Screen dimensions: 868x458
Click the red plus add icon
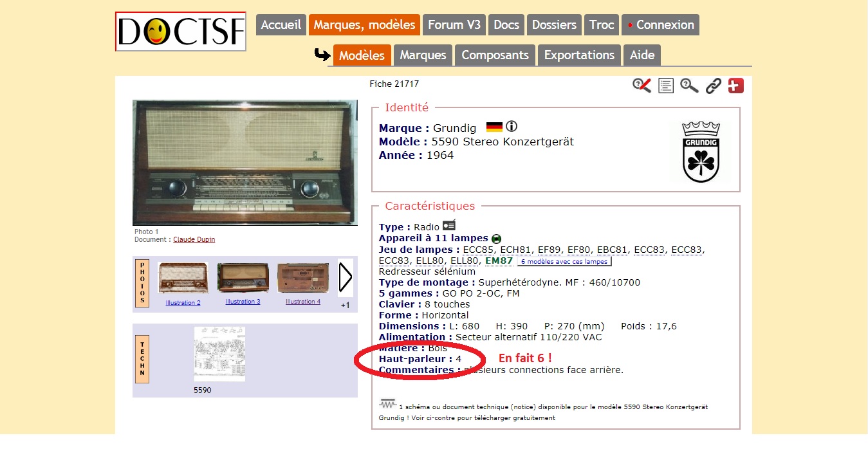(x=735, y=86)
